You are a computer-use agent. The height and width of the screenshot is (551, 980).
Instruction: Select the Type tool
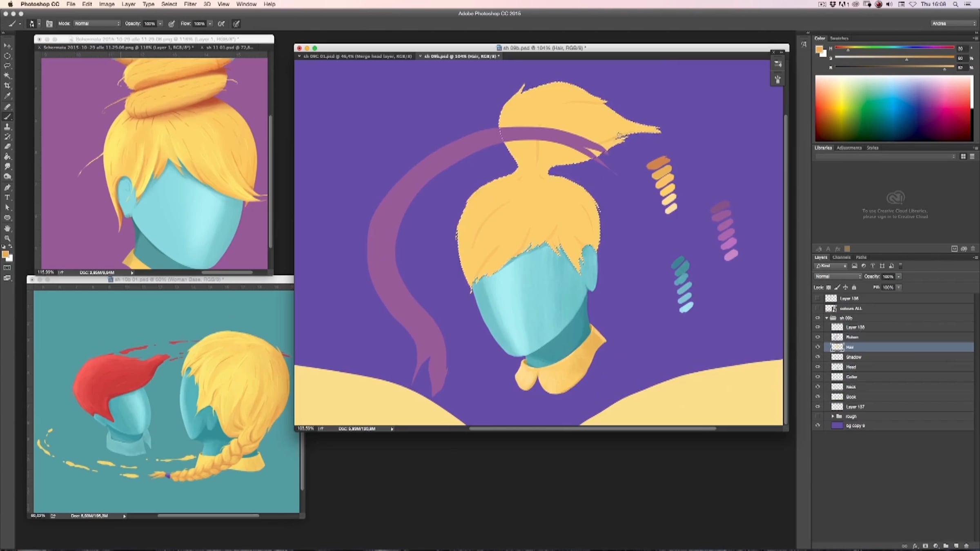click(7, 197)
